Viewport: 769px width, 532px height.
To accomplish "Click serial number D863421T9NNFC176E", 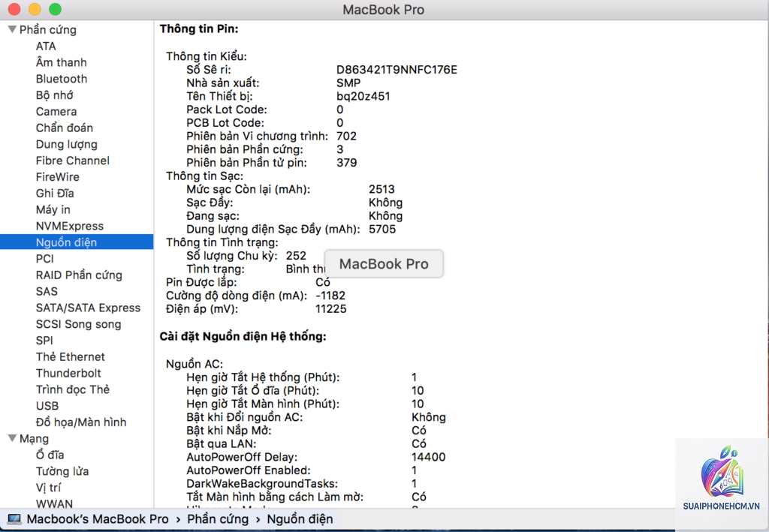I will point(397,70).
